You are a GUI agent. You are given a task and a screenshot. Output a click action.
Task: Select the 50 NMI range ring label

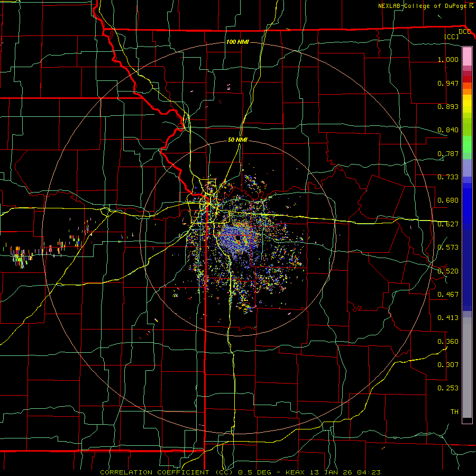click(237, 140)
